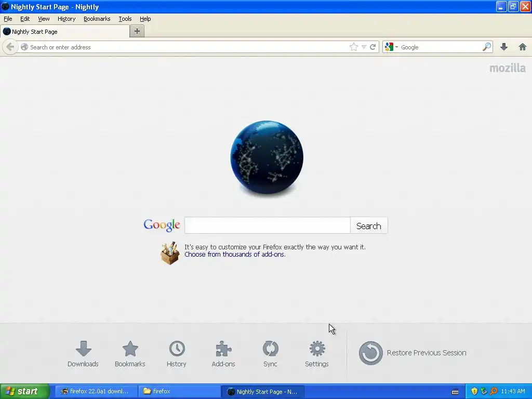Viewport: 532px width, 399px height.
Task: Minimize the Nightly window
Action: coord(501,6)
